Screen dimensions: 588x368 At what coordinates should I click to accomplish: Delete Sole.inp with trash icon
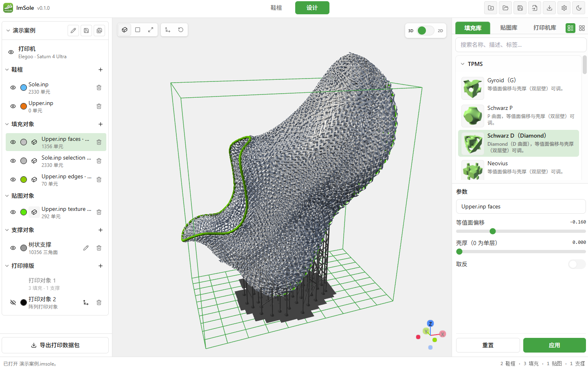click(x=99, y=88)
